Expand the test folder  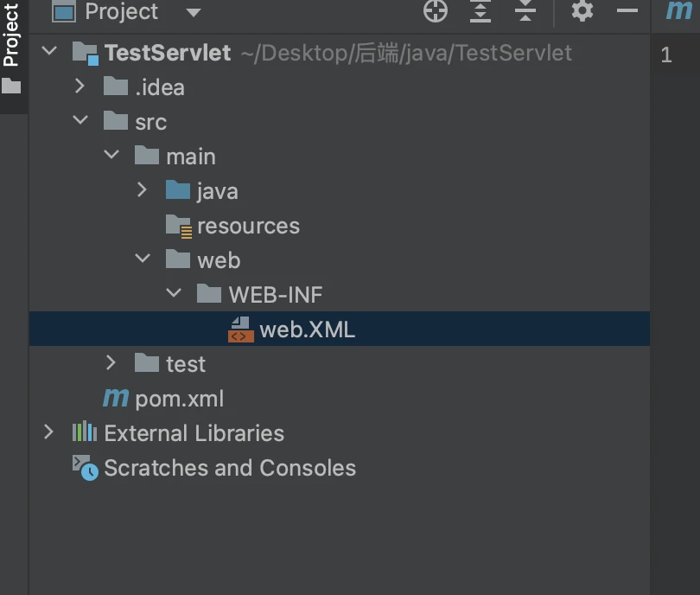[x=111, y=362]
